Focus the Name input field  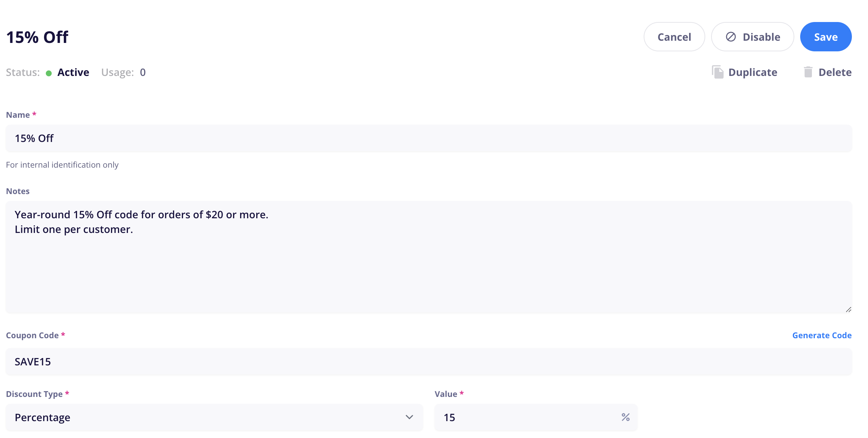click(x=429, y=138)
